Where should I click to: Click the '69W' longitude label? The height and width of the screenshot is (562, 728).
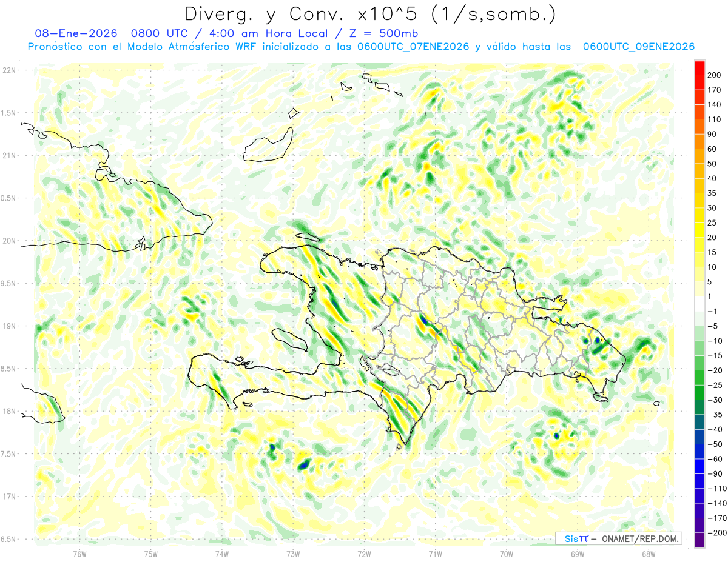[578, 554]
